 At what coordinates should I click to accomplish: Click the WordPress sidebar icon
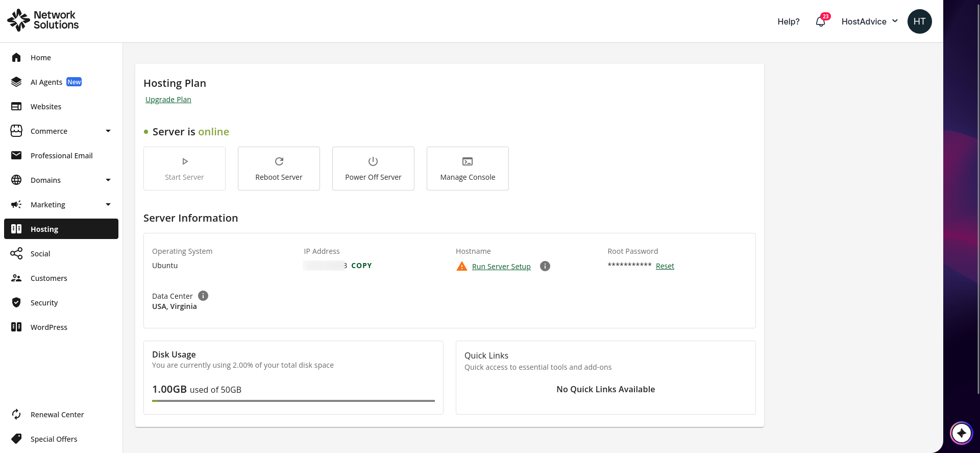[x=16, y=327]
